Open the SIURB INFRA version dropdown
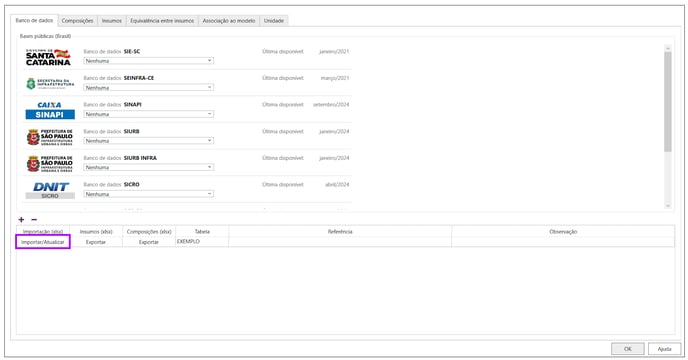Screen dimensions: 688x360 149,167
